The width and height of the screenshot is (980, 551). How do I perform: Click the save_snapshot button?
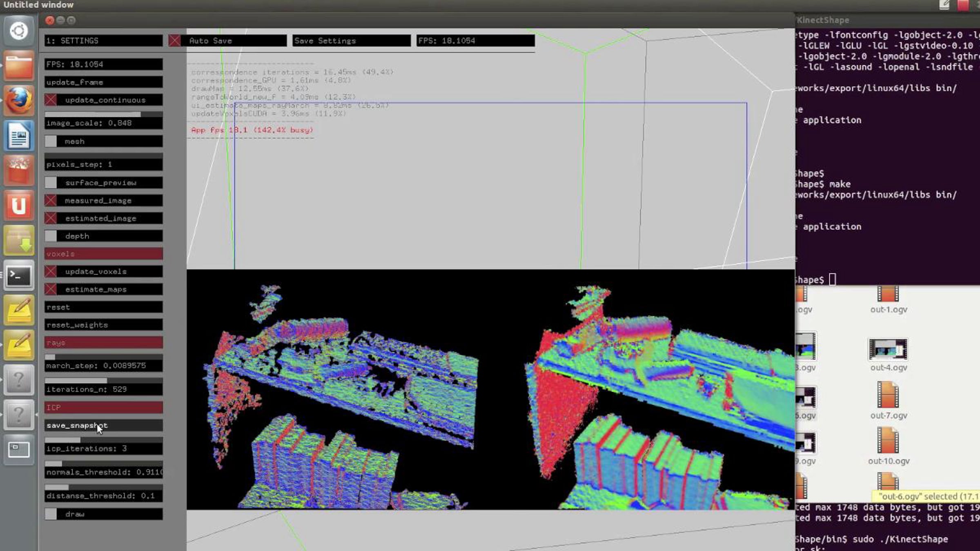pyautogui.click(x=104, y=425)
